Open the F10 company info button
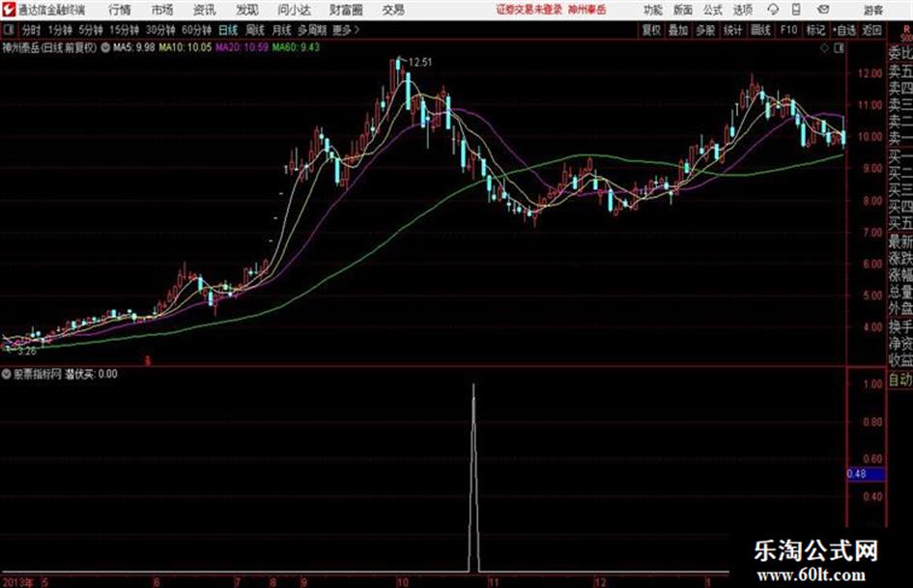913x588 pixels. [x=788, y=30]
